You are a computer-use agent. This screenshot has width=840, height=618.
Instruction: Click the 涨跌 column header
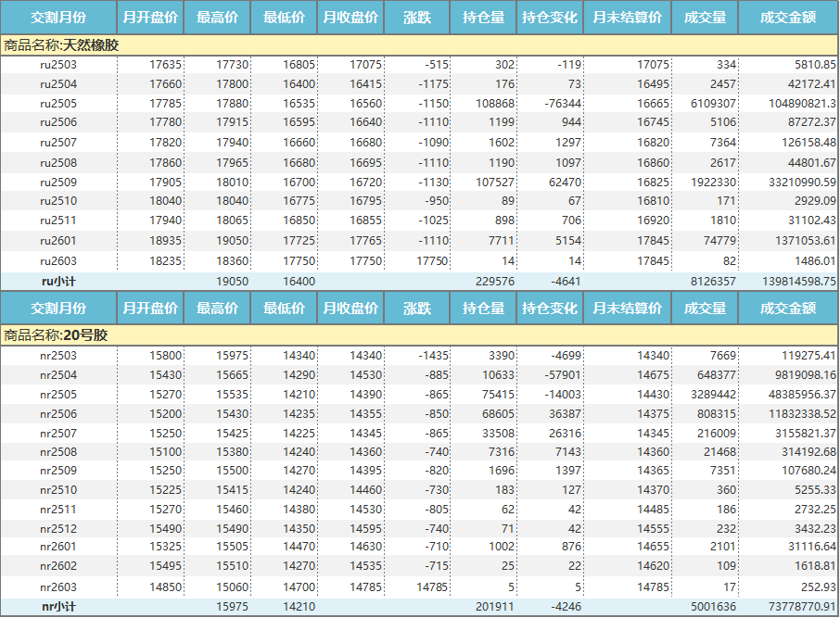(x=415, y=18)
